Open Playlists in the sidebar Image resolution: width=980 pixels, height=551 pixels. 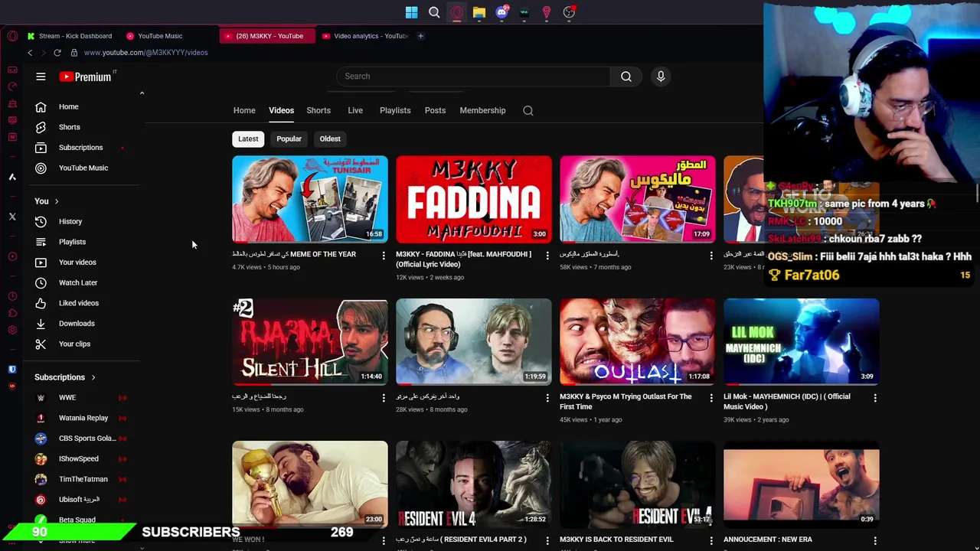[x=72, y=242]
